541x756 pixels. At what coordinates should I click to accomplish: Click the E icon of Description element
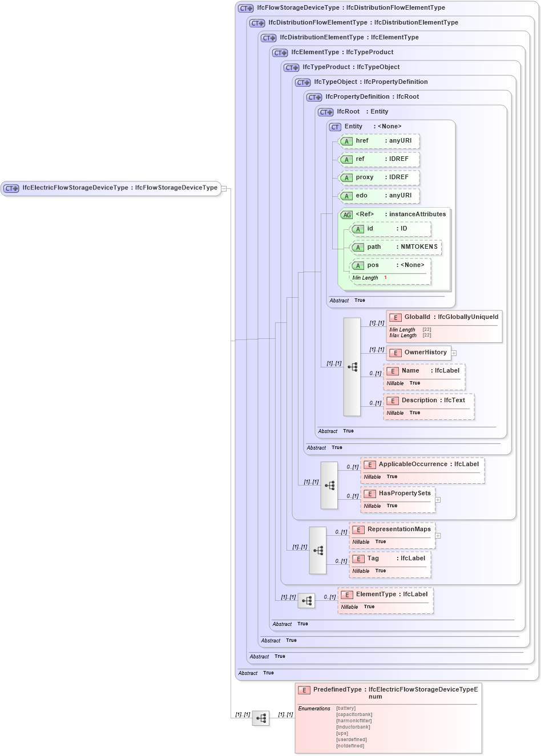pyautogui.click(x=393, y=401)
